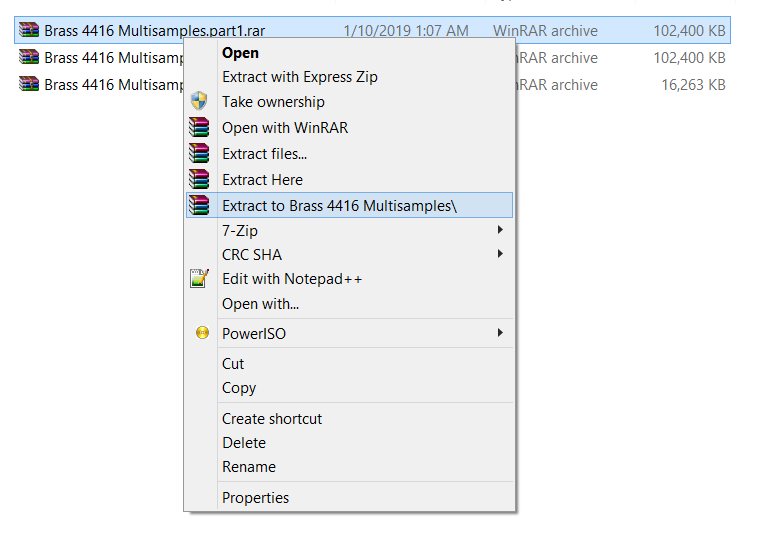The image size is (758, 542).
Task: Expand the PowerISO submenu arrow
Action: (x=500, y=333)
